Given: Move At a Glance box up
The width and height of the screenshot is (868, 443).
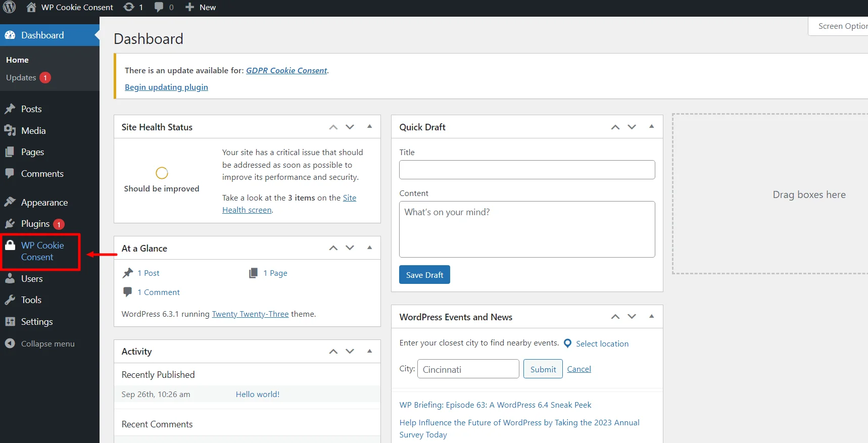Looking at the screenshot, I should coord(333,248).
